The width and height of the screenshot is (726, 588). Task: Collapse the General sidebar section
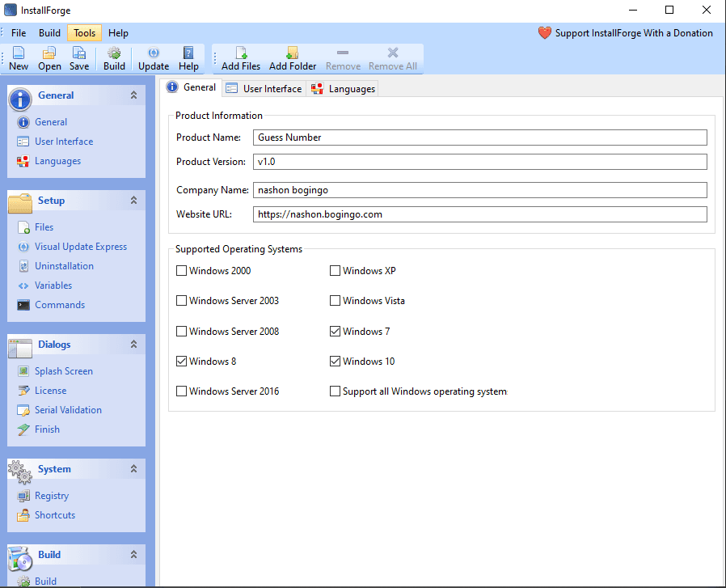coord(133,95)
